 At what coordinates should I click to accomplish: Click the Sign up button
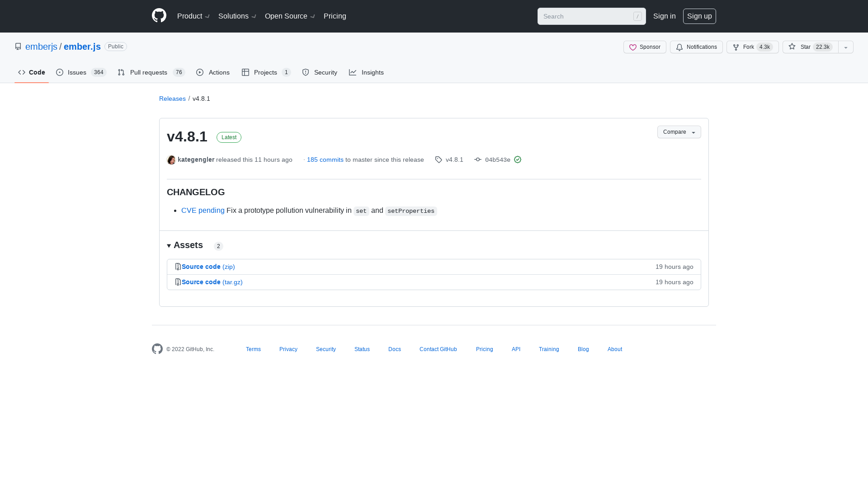tap(699, 16)
